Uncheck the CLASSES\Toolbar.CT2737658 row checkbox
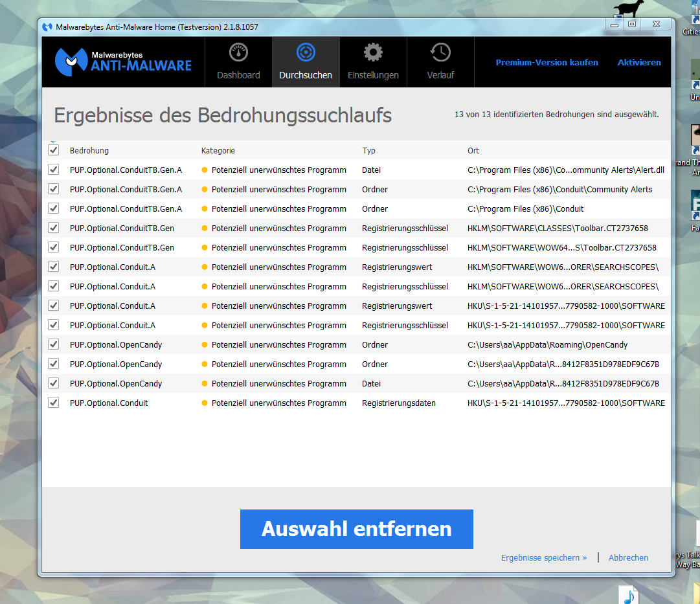The image size is (700, 604). [54, 228]
